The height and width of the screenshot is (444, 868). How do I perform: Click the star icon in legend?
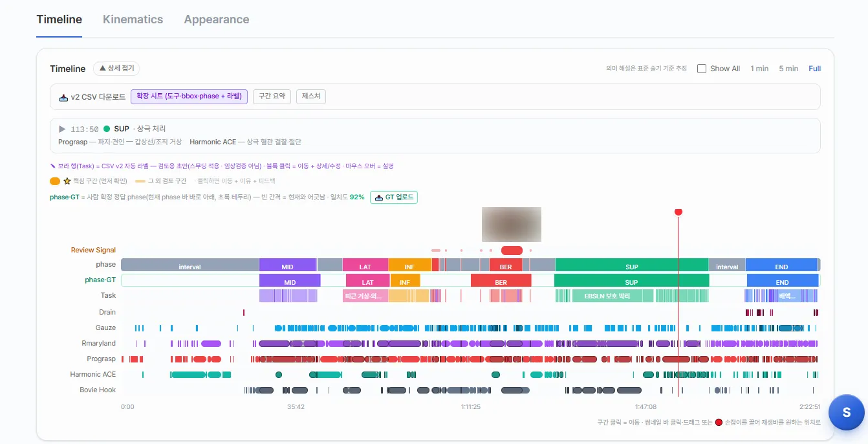click(67, 181)
